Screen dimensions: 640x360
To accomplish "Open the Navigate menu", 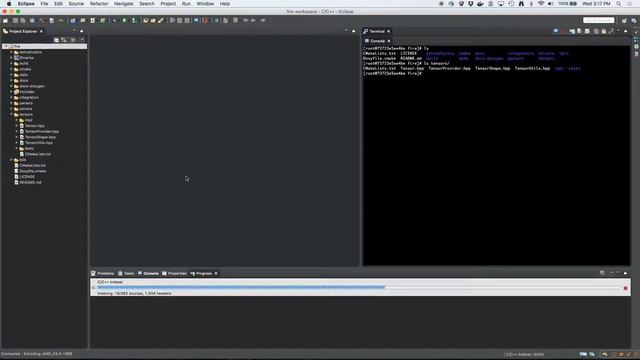I will click(124, 4).
